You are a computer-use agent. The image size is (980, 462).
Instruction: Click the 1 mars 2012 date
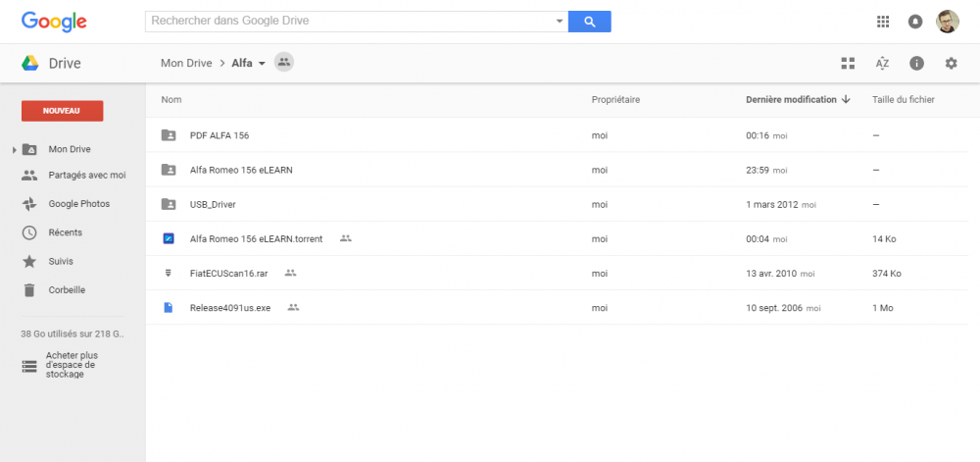click(772, 204)
